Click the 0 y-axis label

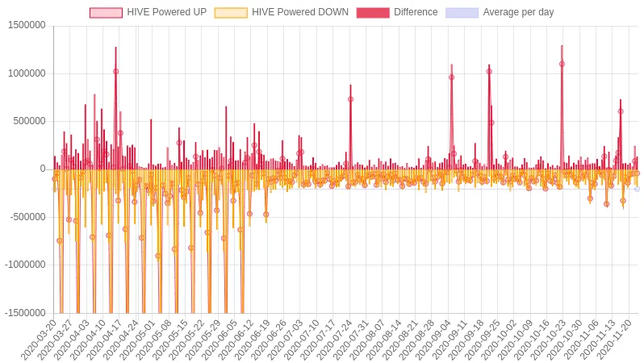(x=43, y=169)
